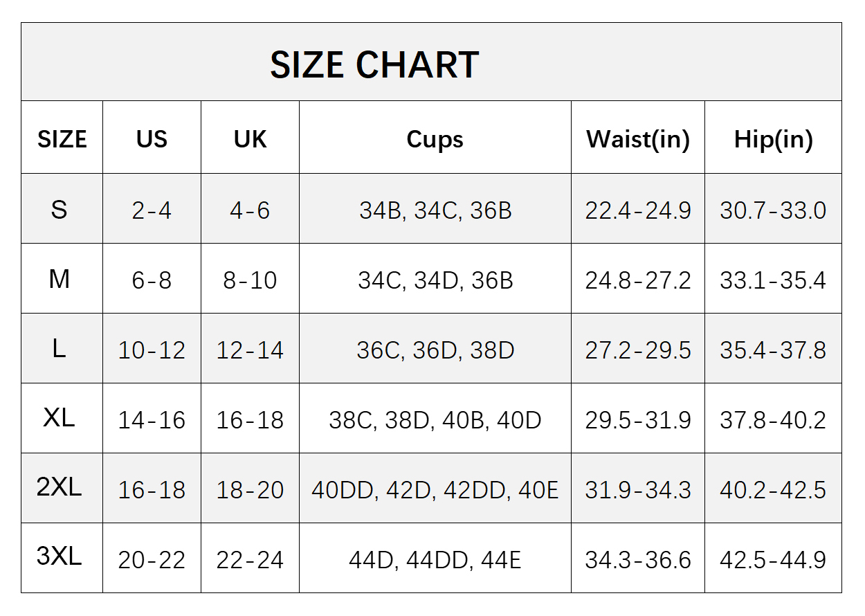This screenshot has width=865, height=616.
Task: Select the US column header
Action: [152, 139]
